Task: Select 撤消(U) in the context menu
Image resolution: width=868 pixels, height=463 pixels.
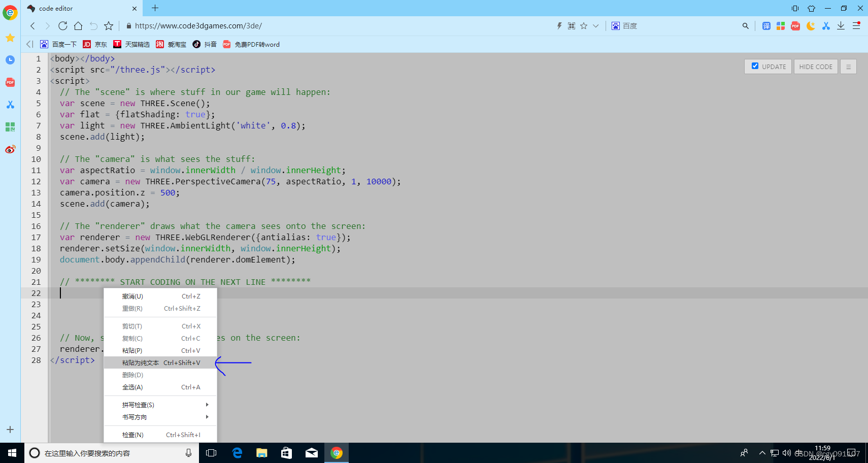Action: [160, 296]
